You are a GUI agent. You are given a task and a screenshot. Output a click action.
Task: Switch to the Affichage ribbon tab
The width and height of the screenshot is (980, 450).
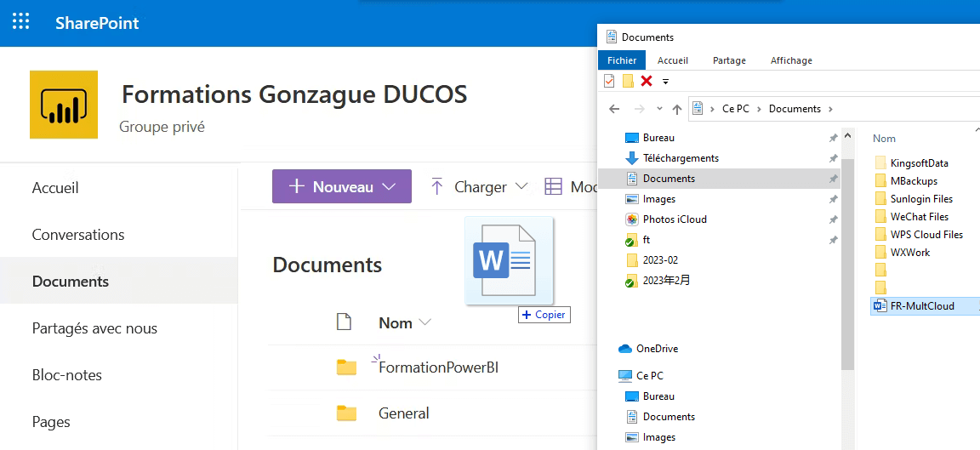[x=791, y=60]
